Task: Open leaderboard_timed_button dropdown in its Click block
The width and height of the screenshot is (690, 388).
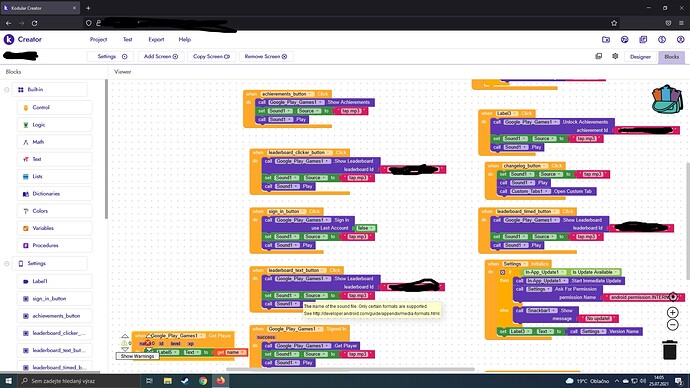Action: 528,211
